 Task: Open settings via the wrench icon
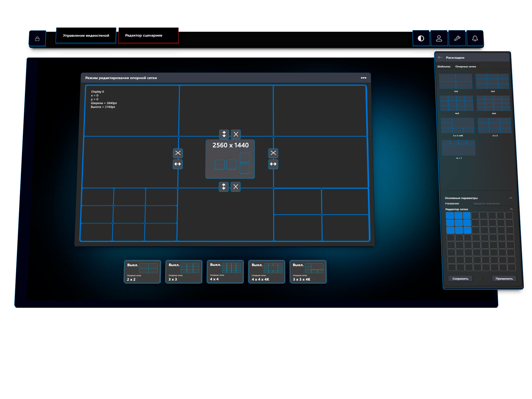[x=457, y=39]
